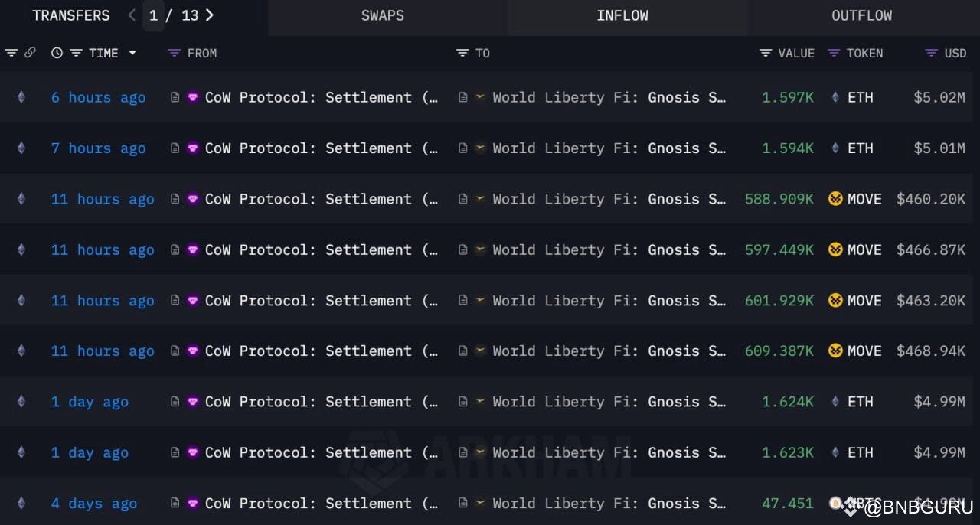The width and height of the screenshot is (980, 525).
Task: Click CoW Protocol logo in 6 hours ago row
Action: tap(192, 97)
